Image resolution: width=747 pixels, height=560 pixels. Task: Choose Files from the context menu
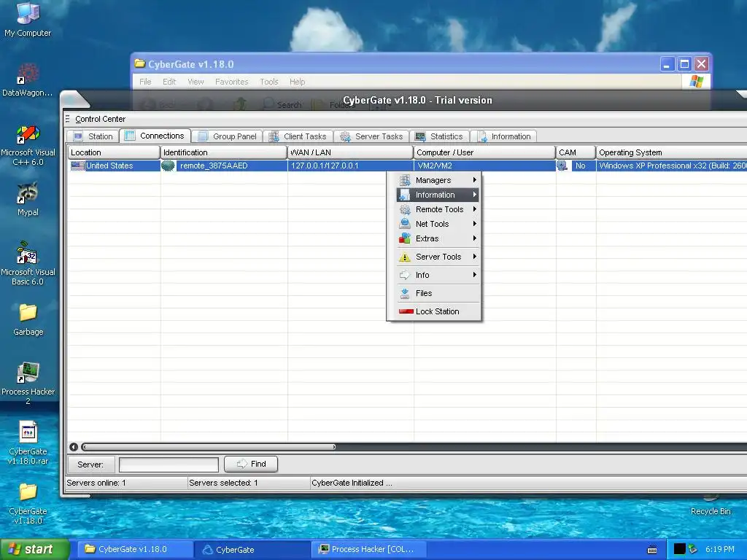pos(438,293)
